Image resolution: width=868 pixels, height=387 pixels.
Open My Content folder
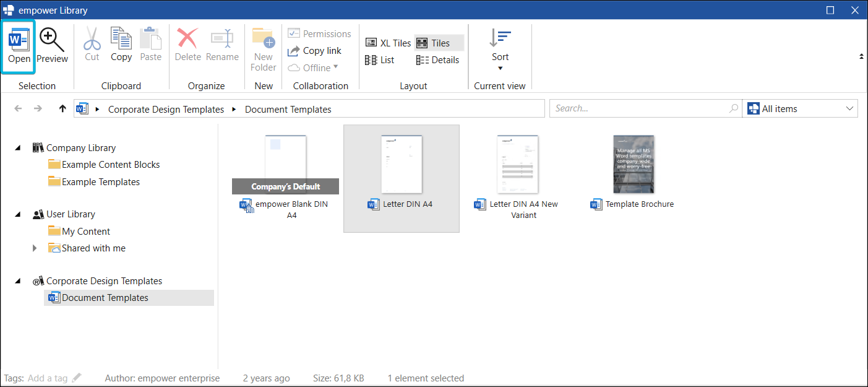click(86, 232)
